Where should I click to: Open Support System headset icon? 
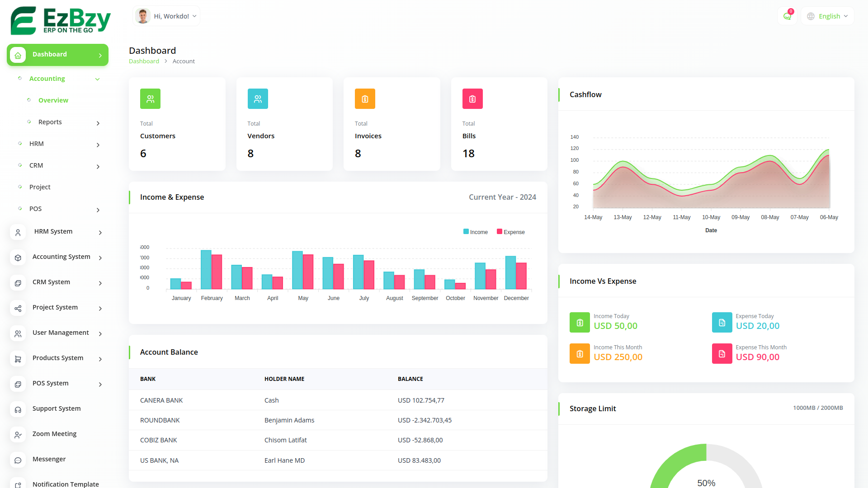coord(18,409)
